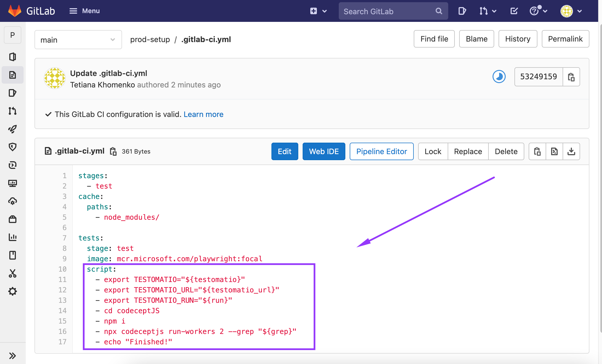Open CI/CD rocket icon in sidebar

[x=13, y=129]
